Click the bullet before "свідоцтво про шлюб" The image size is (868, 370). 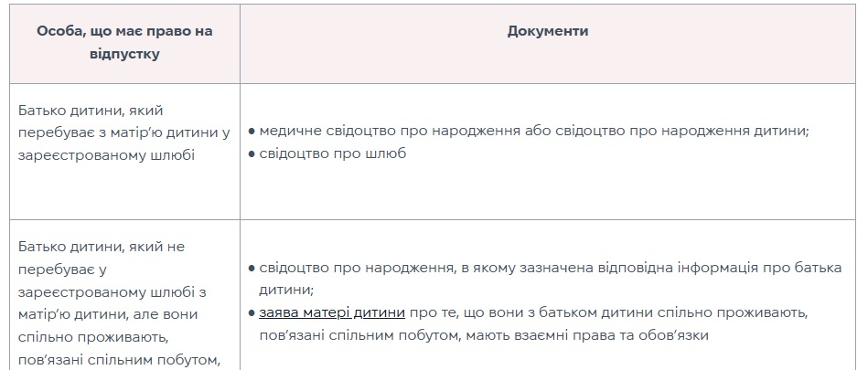pos(252,153)
